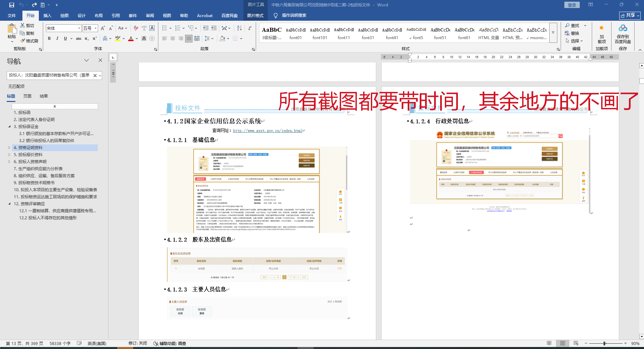Open the multilevel list icon
This screenshot has height=349, width=644.
tap(191, 28)
